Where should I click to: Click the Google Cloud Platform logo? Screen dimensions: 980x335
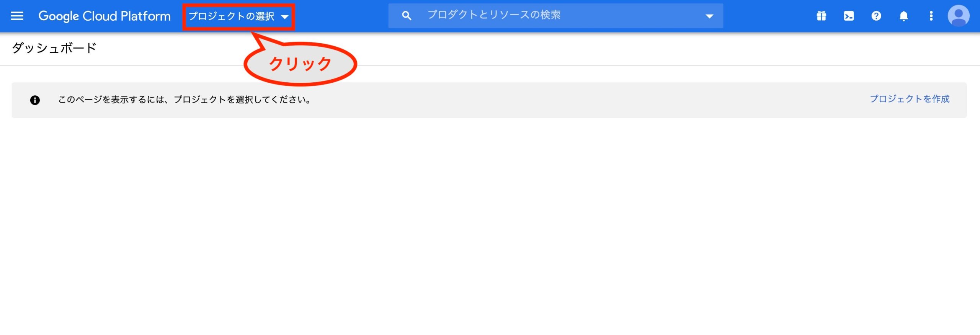(x=105, y=16)
